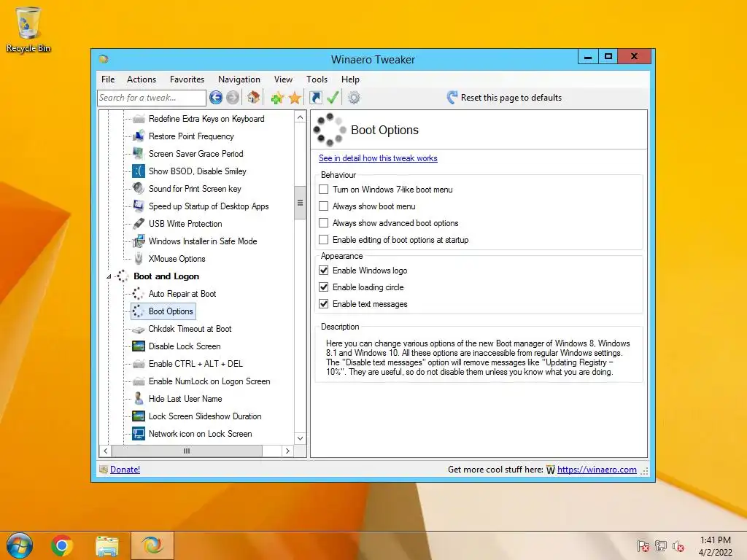Click the tree scroll-up arrow
Viewport: 747px width, 560px height.
[300, 117]
